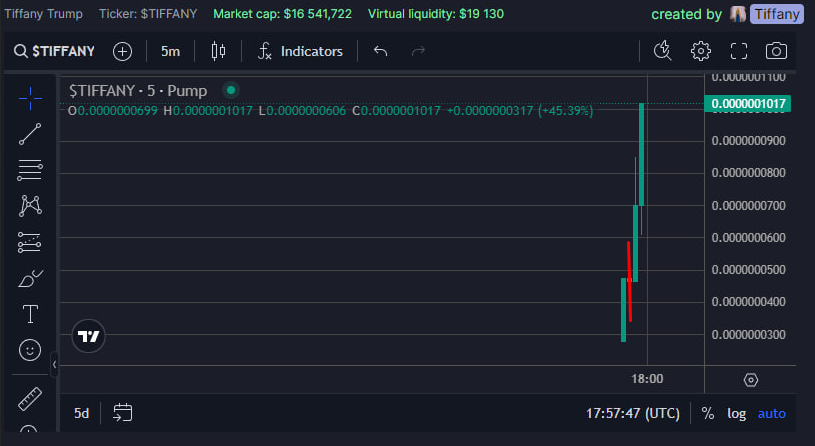Click the Ticker: $TIFFANY label
This screenshot has width=815, height=446.
148,14
